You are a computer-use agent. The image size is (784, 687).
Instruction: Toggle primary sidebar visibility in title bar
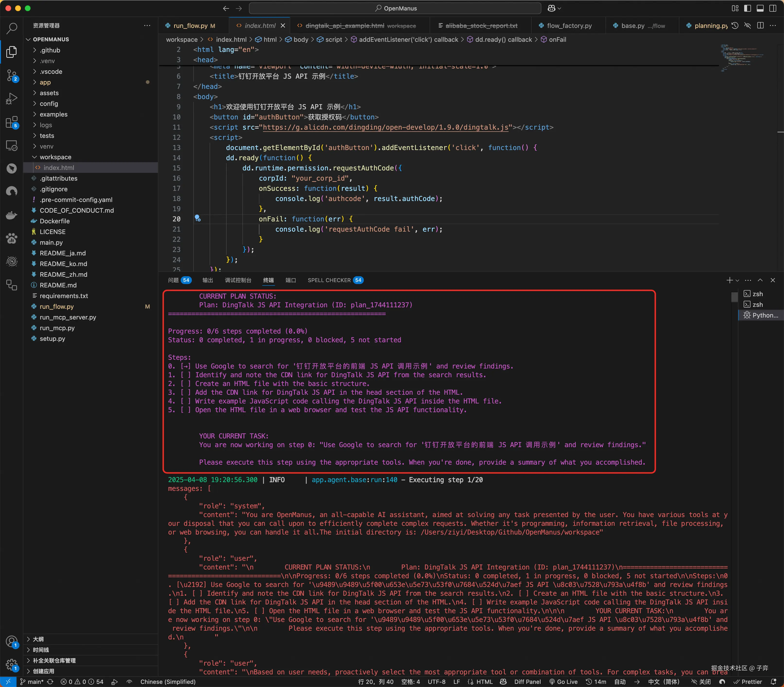(747, 8)
